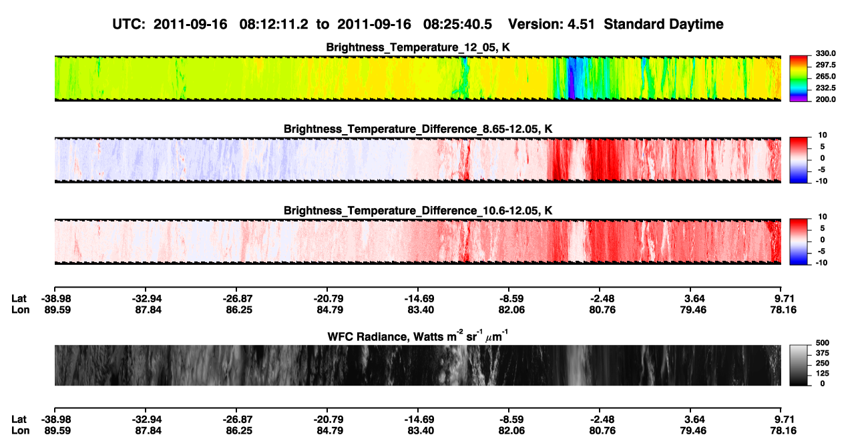Click the '200.0' colorbar tick label
Viewport: 868px width, 445px height.
point(826,99)
